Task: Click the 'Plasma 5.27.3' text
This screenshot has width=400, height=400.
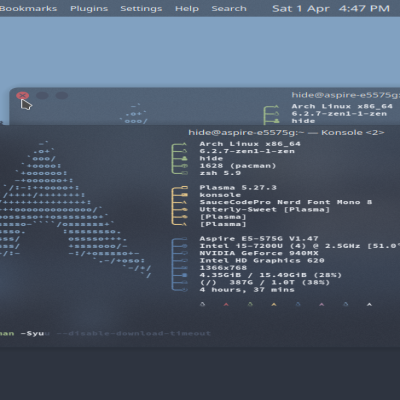Action: (238, 188)
